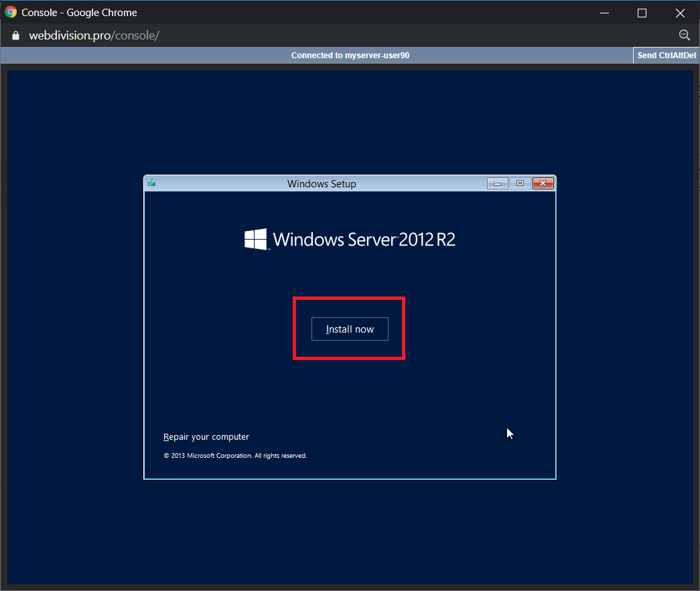Click the Windows Setup title bar icon
Viewport: 700px width, 591px height.
coord(151,183)
